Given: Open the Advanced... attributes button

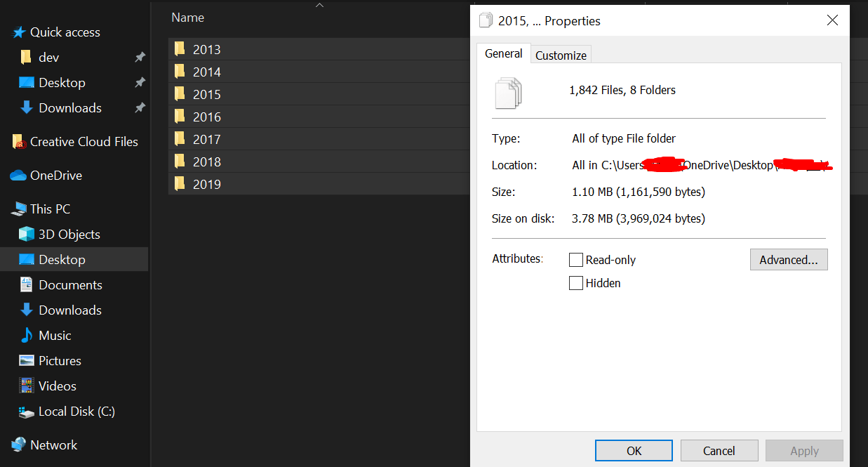Looking at the screenshot, I should pyautogui.click(x=789, y=260).
